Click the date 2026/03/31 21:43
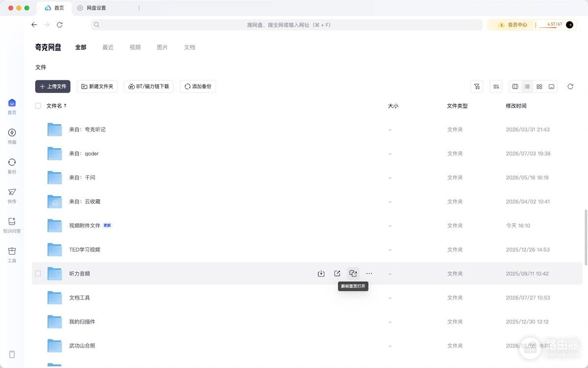 click(x=528, y=130)
